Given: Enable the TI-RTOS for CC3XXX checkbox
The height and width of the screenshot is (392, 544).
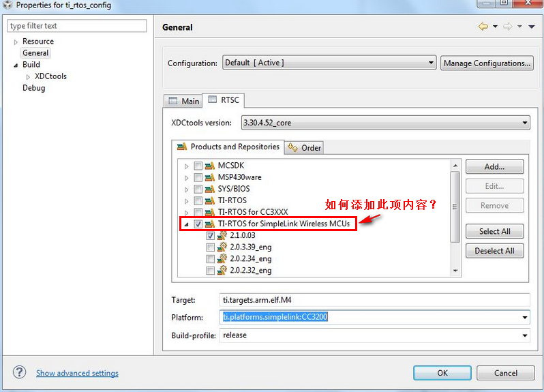Looking at the screenshot, I should pos(198,212).
